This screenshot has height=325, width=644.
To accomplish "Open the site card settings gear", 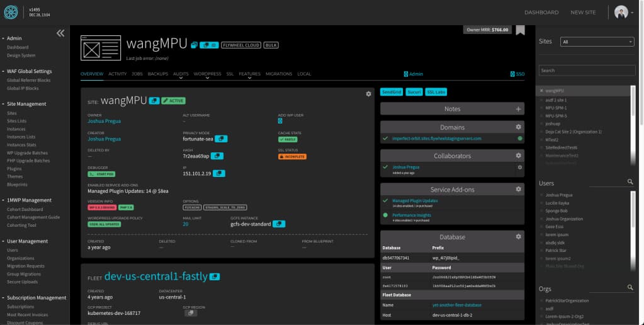I will click(x=368, y=94).
